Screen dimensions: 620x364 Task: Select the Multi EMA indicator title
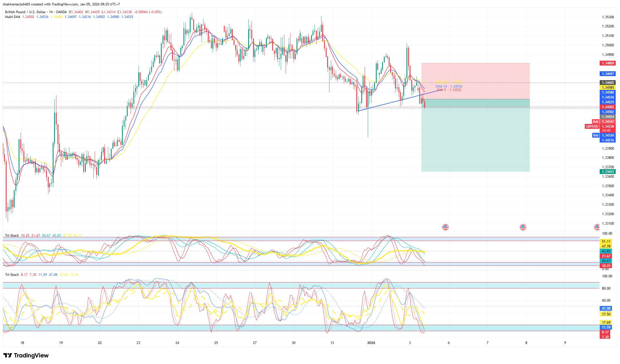coord(13,17)
